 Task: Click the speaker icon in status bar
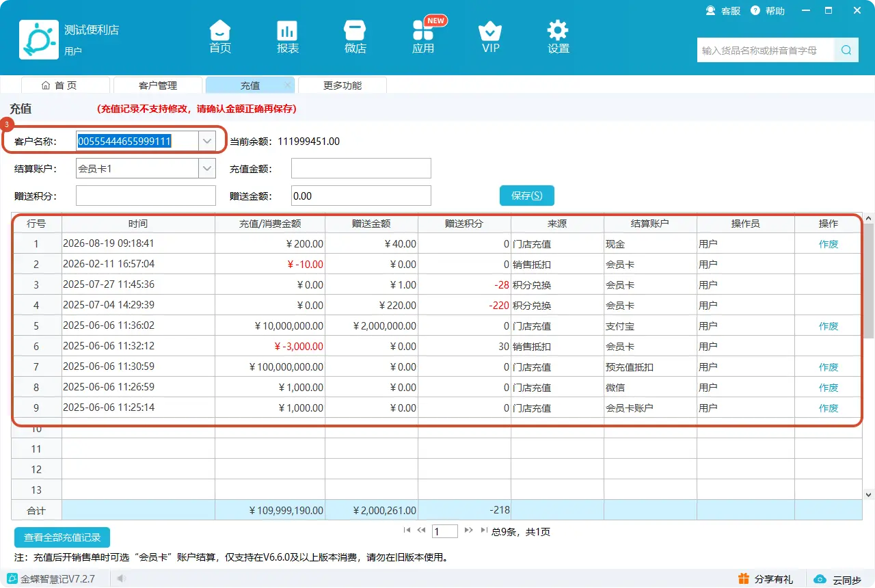tap(121, 578)
